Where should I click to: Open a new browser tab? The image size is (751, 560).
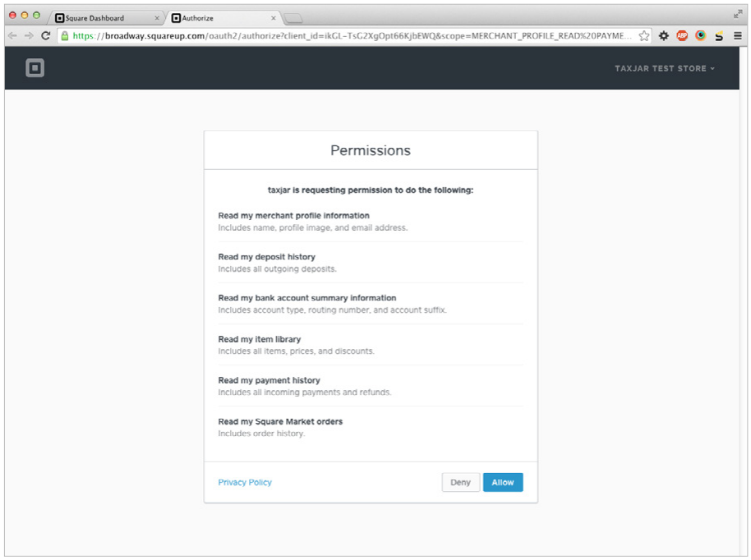(x=293, y=19)
